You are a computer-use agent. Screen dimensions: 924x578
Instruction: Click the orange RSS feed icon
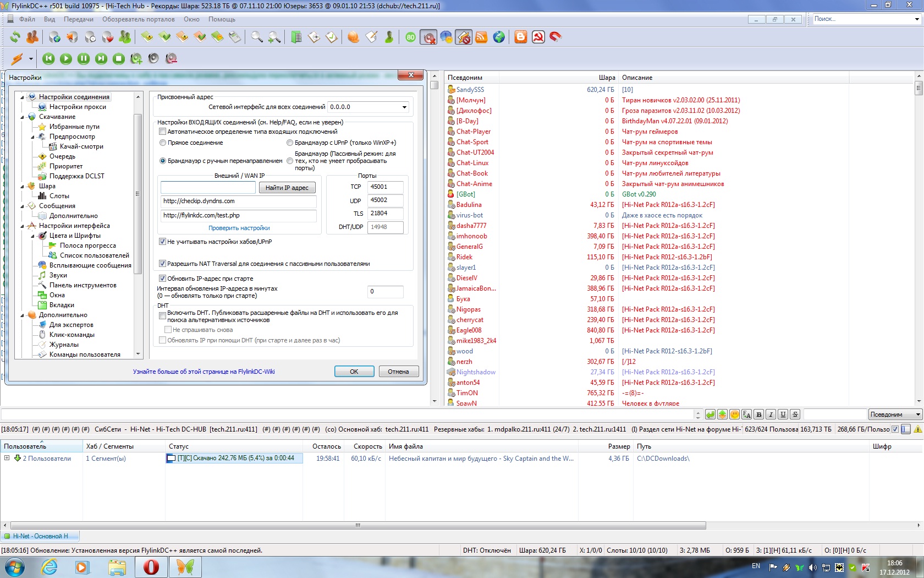pyautogui.click(x=481, y=37)
